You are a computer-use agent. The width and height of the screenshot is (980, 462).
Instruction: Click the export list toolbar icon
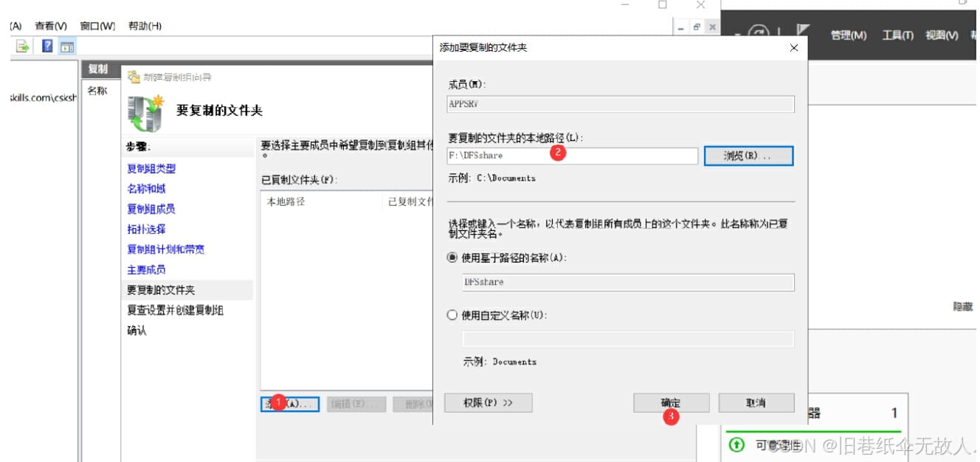click(x=23, y=46)
